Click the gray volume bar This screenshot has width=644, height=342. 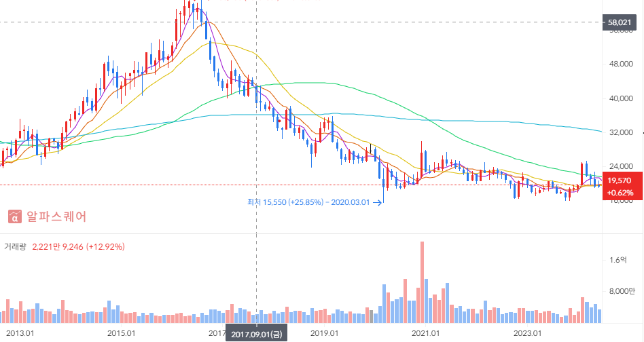[x=372, y=317]
